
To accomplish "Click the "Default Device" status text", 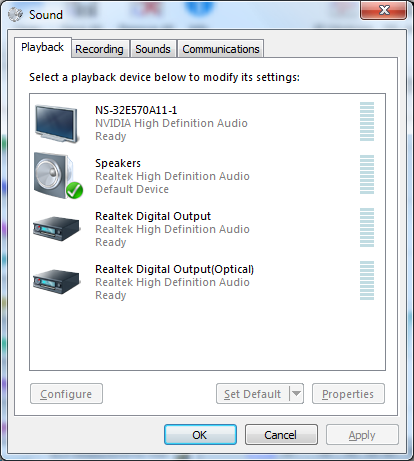I will (x=132, y=189).
